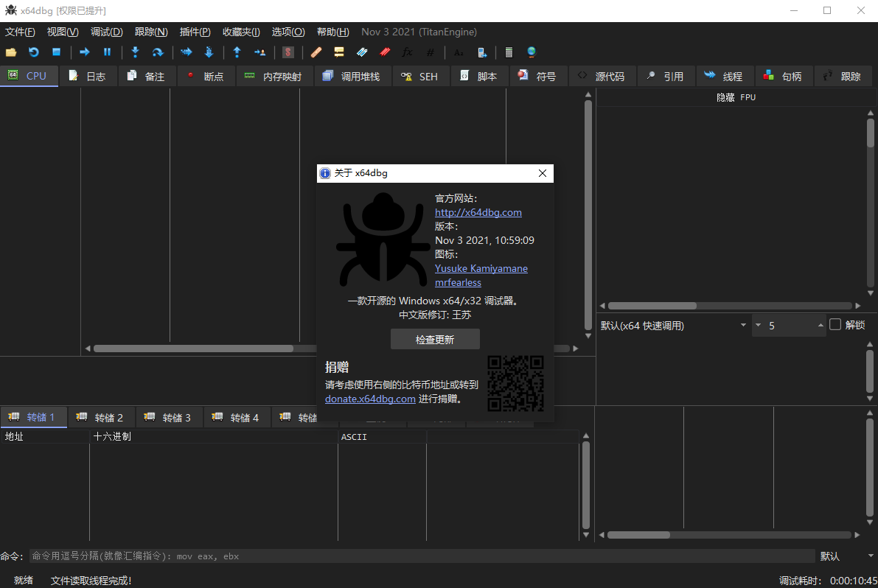The image size is (878, 588).
Task: Click the run to user code icon
Action: 259,52
